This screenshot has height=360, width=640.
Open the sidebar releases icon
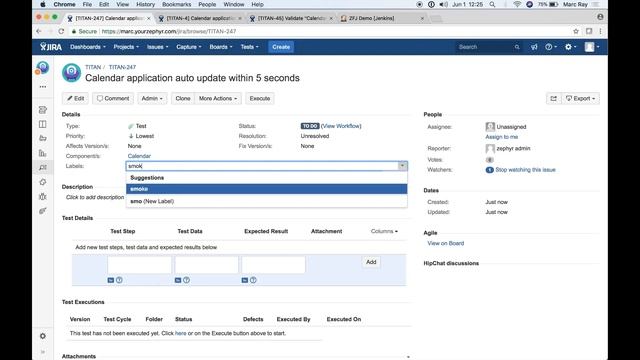pyautogui.click(x=43, y=138)
